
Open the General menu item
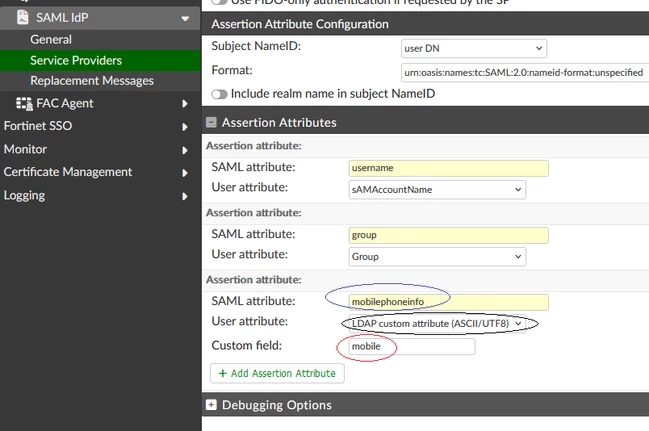[51, 39]
